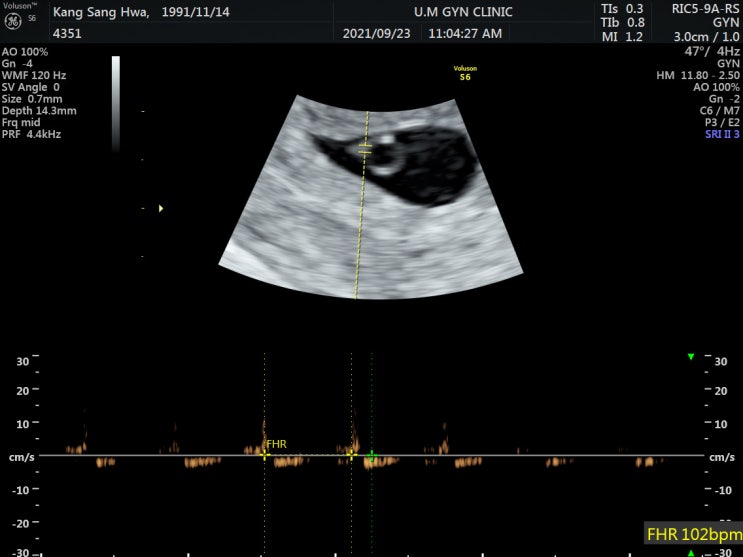Click the right cm/s axis label

click(722, 457)
